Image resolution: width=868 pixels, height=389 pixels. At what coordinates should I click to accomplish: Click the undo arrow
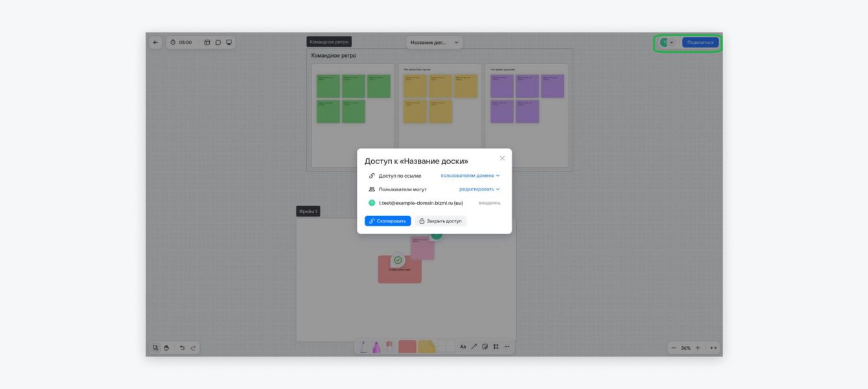pos(182,348)
